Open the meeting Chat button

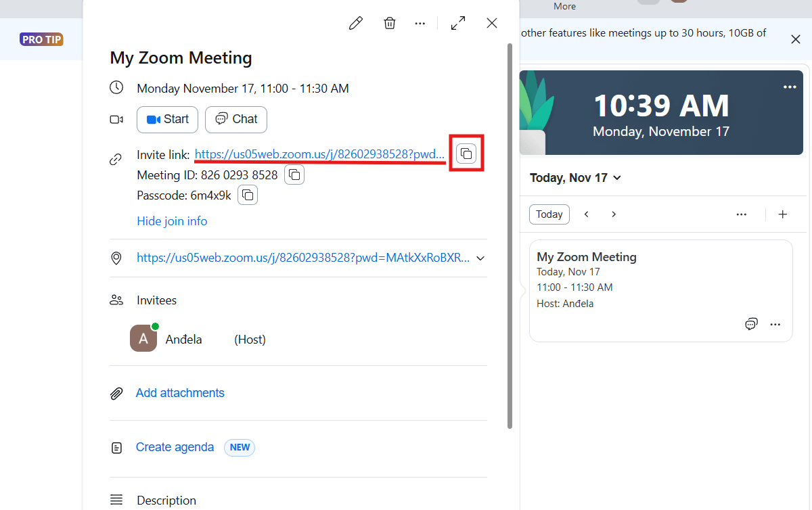point(236,120)
